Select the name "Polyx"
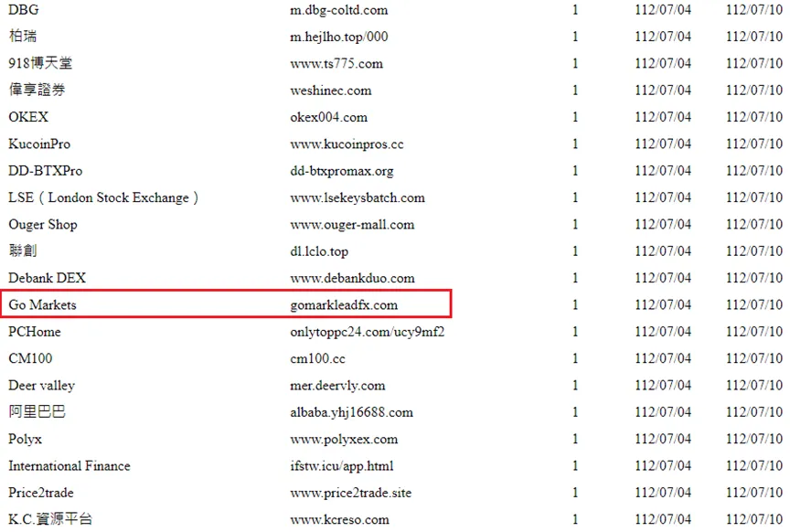Screen dimensions: 790x532 coord(26,439)
